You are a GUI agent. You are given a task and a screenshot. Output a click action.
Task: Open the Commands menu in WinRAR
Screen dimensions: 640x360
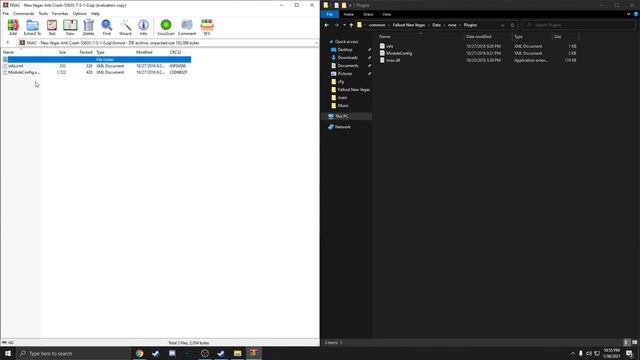pos(24,13)
